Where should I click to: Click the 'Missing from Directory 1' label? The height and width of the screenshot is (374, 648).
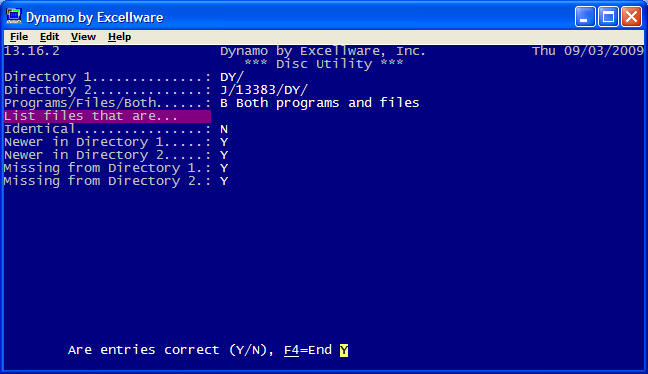tap(100, 168)
